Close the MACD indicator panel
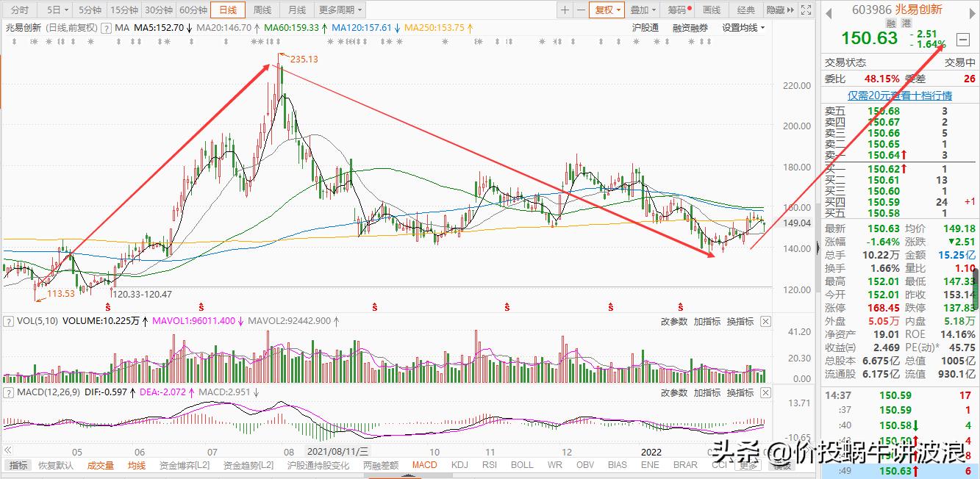Viewport: 980px width, 479px height. (x=765, y=393)
